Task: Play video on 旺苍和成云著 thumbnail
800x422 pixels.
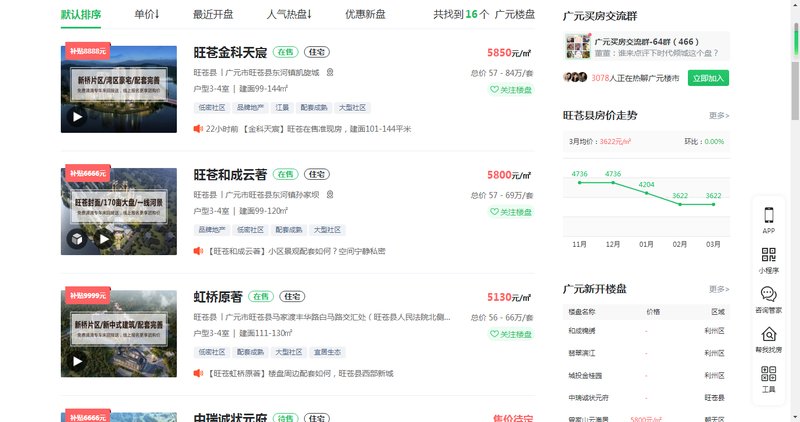Action: pyautogui.click(x=104, y=239)
